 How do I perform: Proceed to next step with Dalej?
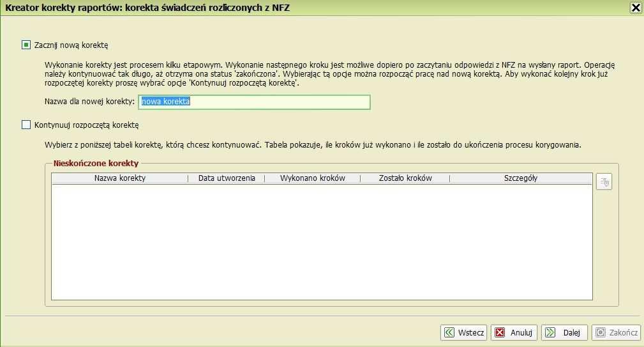click(x=564, y=332)
